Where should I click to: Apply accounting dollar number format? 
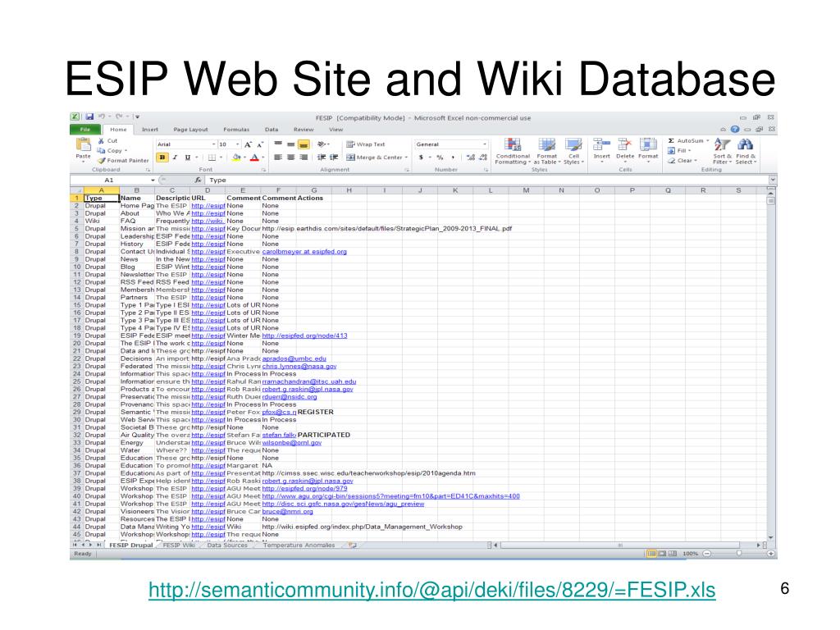pyautogui.click(x=421, y=157)
